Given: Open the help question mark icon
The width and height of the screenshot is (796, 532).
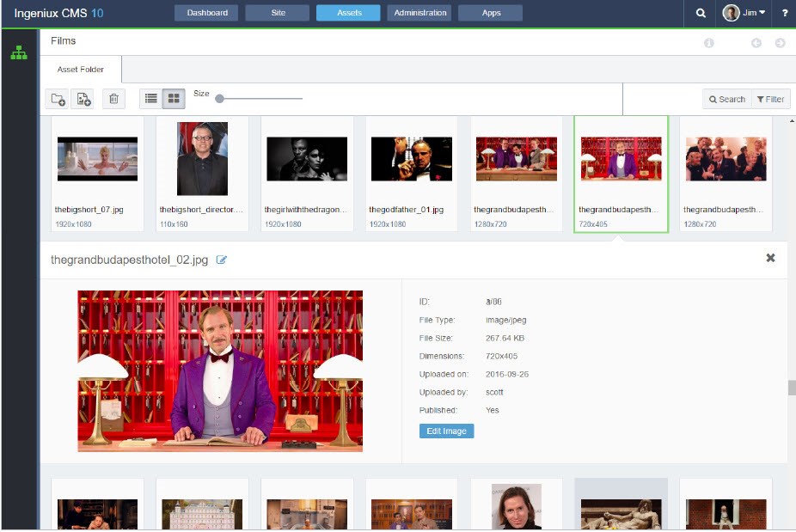Looking at the screenshot, I should point(784,13).
